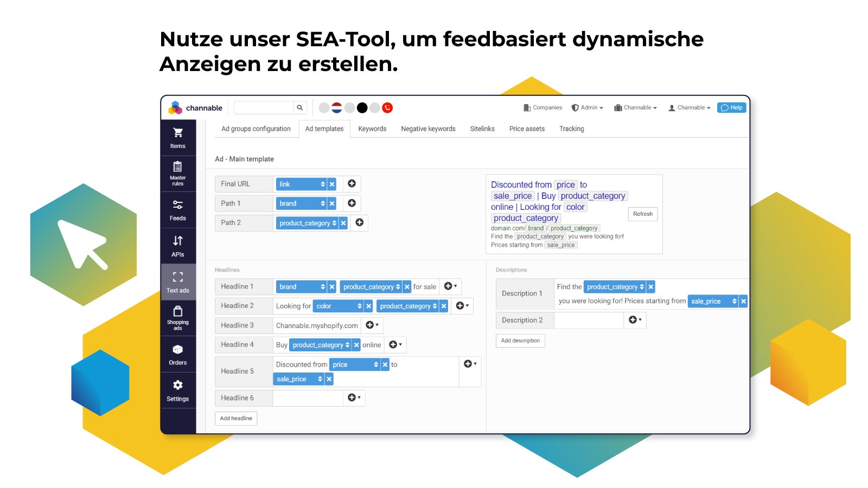Remove product_category from Path 2
868x488 pixels.
click(343, 223)
